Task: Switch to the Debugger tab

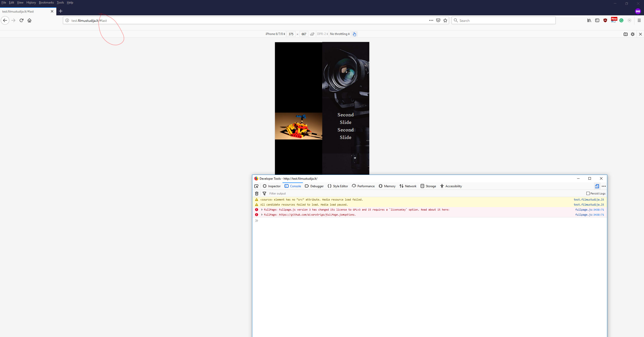Action: pos(314,186)
